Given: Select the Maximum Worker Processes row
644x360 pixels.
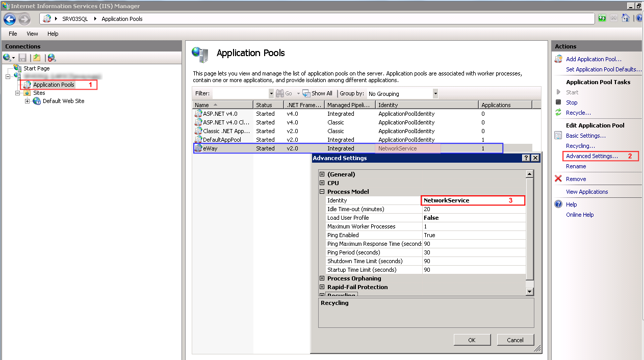Looking at the screenshot, I should (425, 226).
